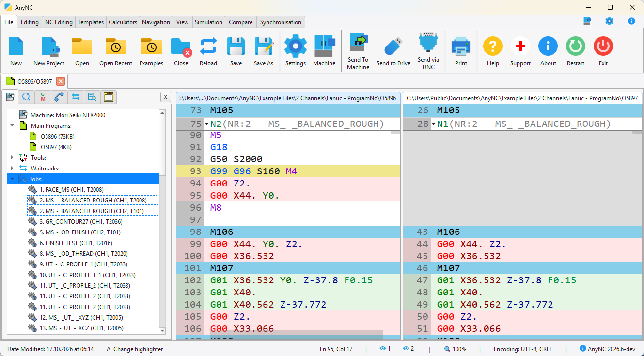Close the O5896/O5897 document tab
This screenshot has height=356, width=644.
61,81
